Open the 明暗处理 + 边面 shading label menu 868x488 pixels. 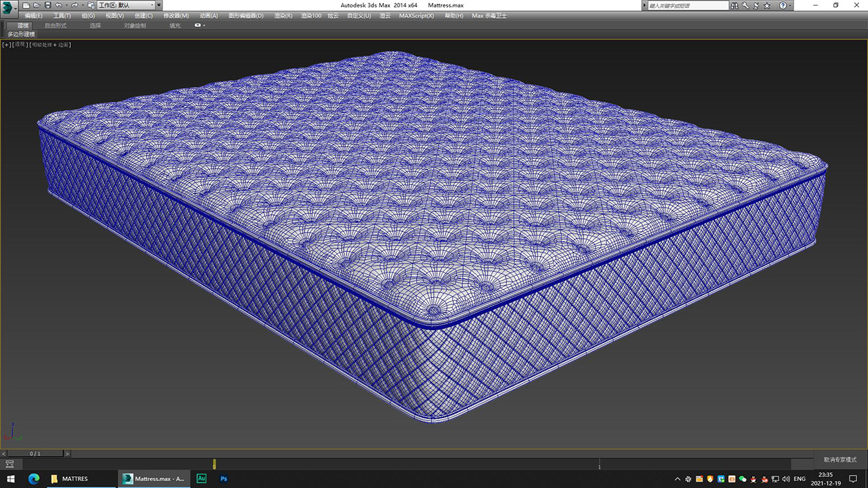tap(50, 45)
